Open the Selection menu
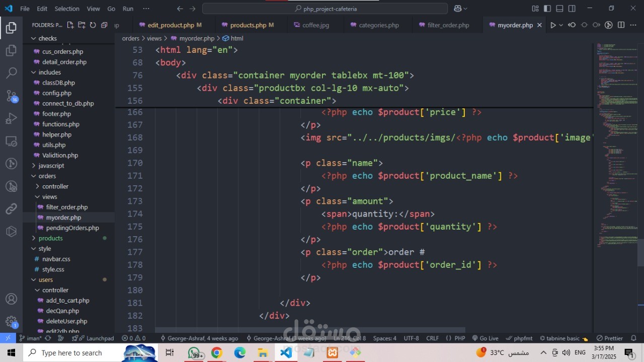Image resolution: width=644 pixels, height=362 pixels. (67, 9)
